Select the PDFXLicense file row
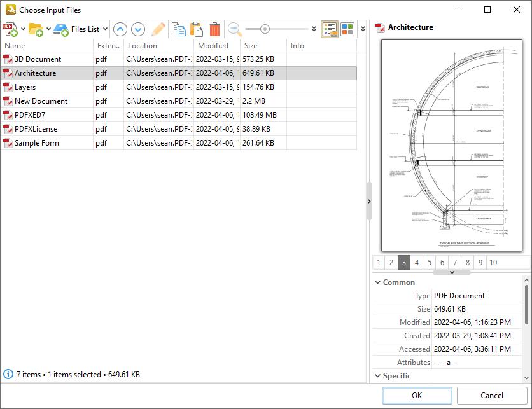 pos(179,129)
